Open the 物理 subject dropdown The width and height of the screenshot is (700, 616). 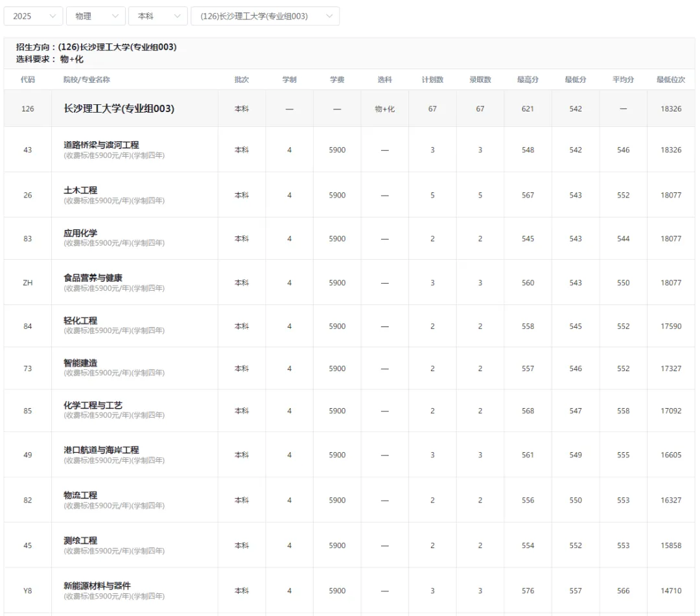pos(95,16)
